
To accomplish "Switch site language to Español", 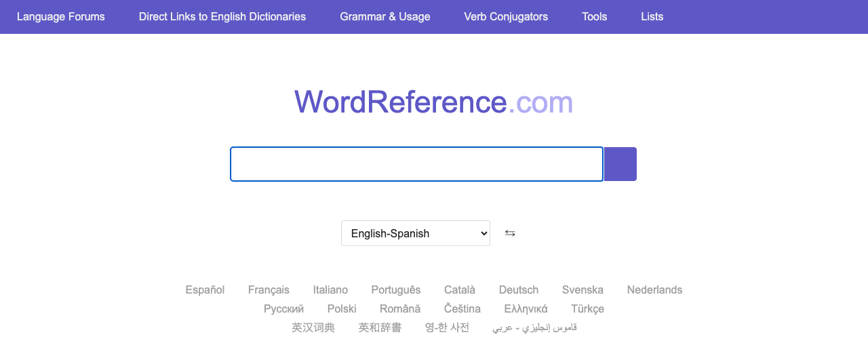I will [205, 290].
